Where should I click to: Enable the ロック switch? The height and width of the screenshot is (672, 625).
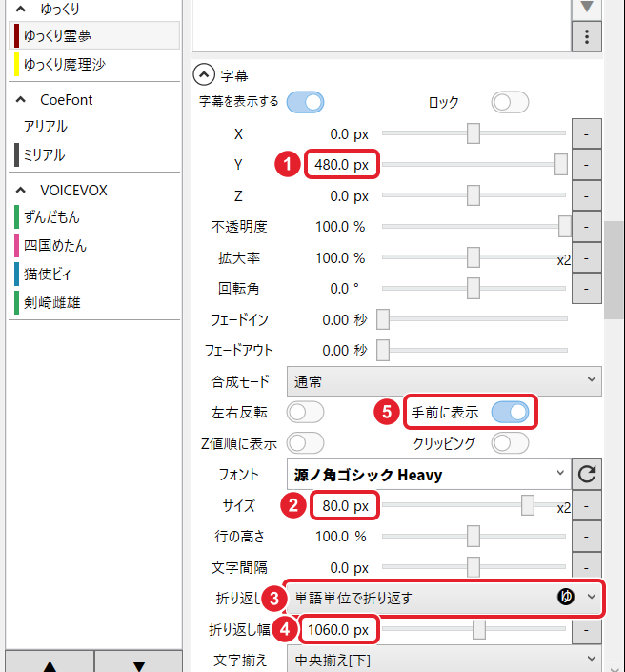[510, 102]
